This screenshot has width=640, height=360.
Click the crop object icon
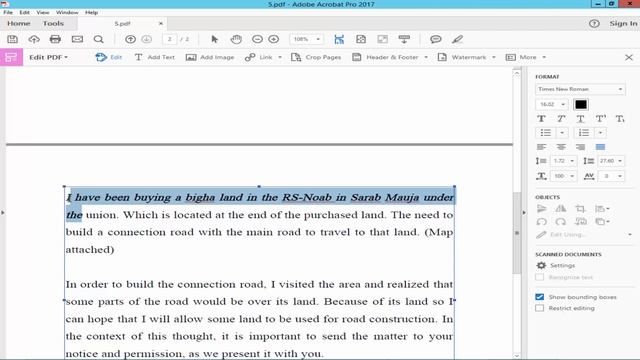click(x=580, y=209)
